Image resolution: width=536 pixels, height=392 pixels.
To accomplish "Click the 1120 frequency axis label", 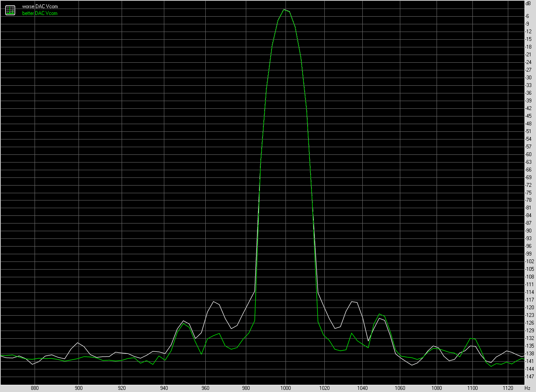I will (x=508, y=388).
